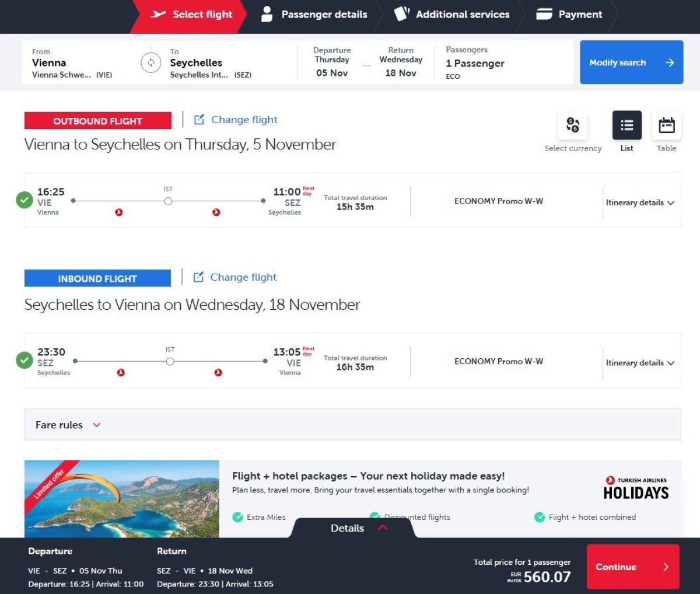Screen dimensions: 700x594
Task: Click the IST stopover marker on outbound flight
Action: (x=168, y=201)
